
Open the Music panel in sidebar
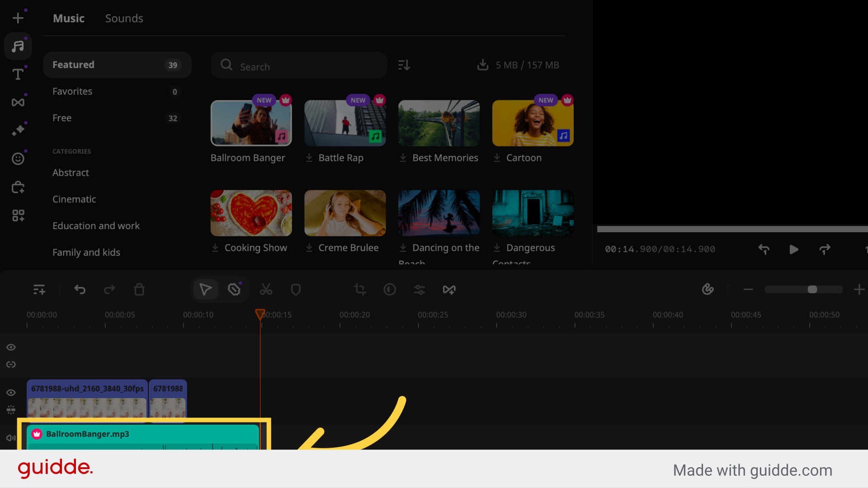pos(18,46)
